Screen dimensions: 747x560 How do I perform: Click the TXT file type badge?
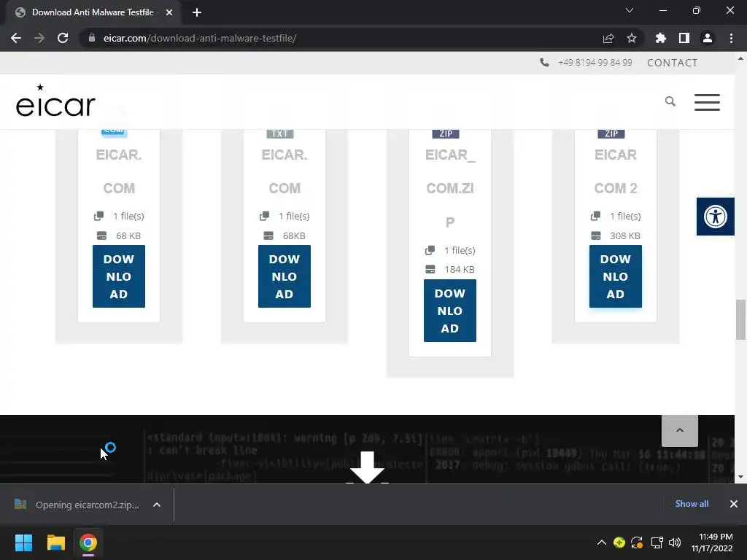279,133
